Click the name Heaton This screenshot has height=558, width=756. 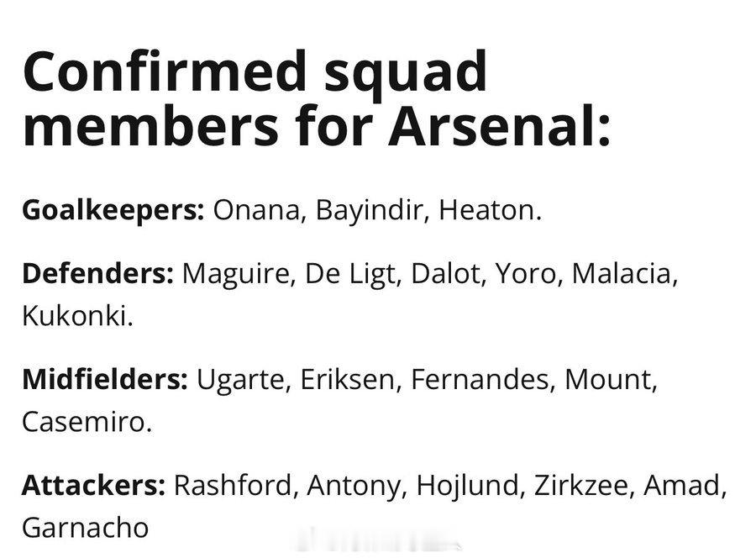click(x=490, y=210)
